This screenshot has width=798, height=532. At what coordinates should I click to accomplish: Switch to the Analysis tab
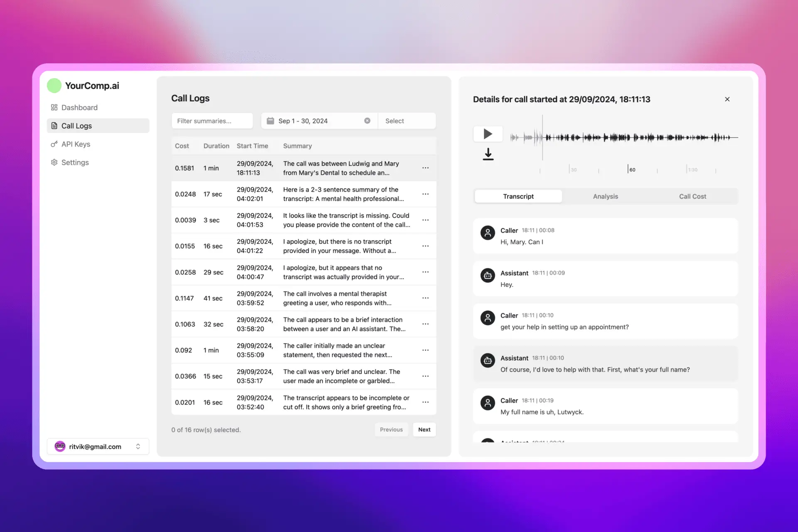point(604,196)
